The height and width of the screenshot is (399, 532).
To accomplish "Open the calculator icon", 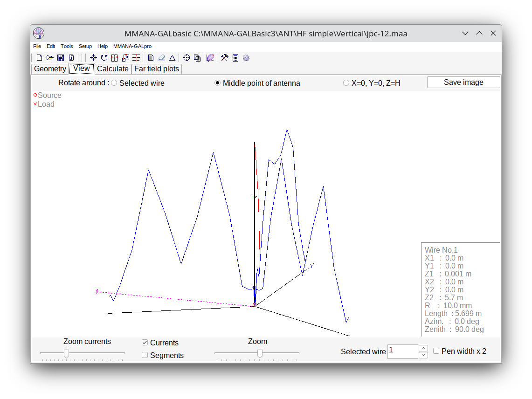I will [235, 58].
